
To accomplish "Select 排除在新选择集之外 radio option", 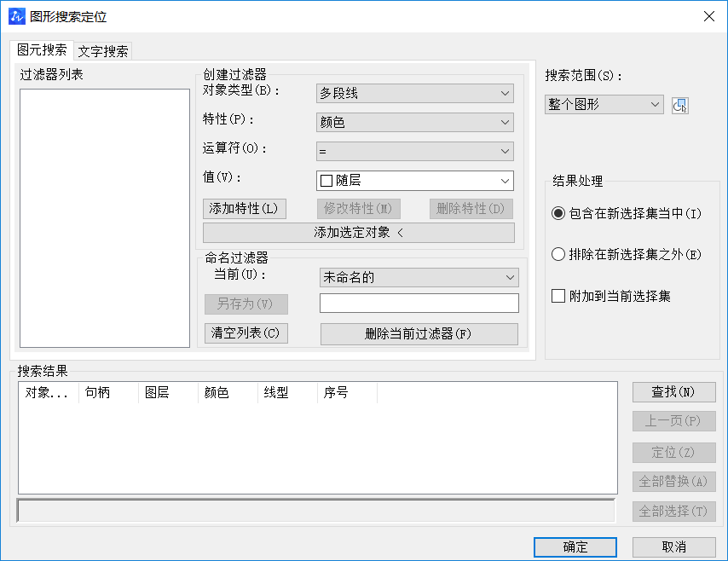I will click(559, 254).
